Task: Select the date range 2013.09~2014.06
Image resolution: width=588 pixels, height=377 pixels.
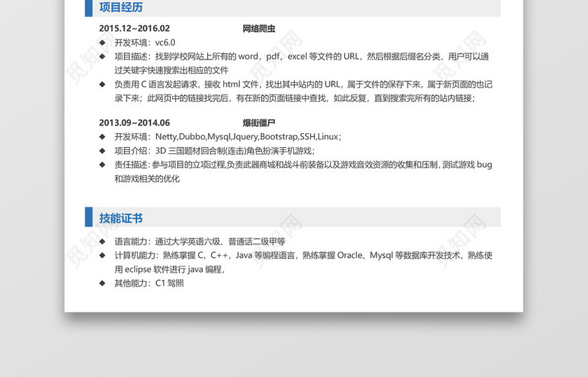Action: coord(134,123)
